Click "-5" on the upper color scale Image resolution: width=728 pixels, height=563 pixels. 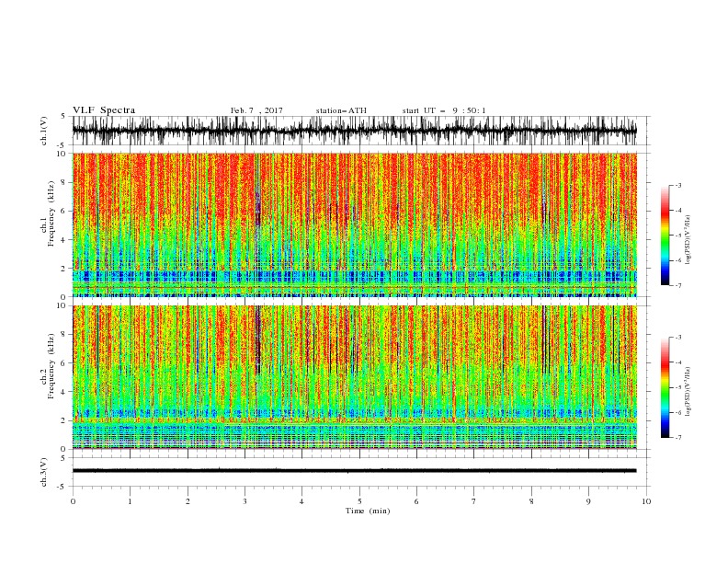(x=677, y=236)
